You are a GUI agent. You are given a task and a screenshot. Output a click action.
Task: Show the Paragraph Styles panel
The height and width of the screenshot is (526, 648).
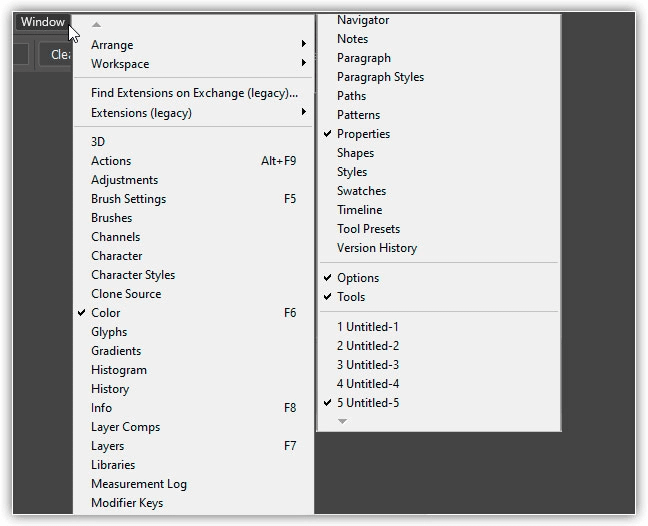pos(439,77)
